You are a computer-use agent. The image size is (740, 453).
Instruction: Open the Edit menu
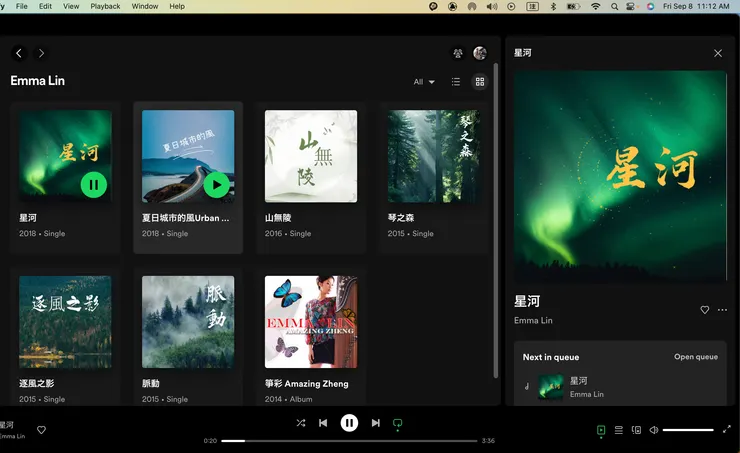click(x=45, y=6)
